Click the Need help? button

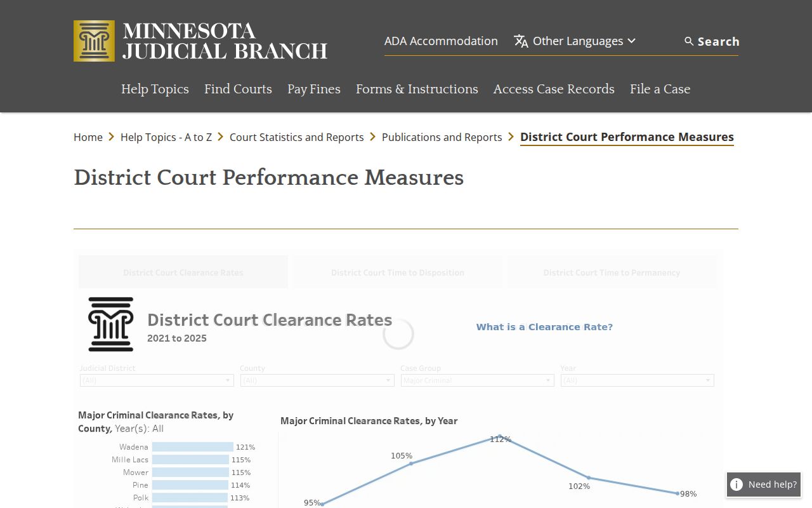tap(764, 485)
